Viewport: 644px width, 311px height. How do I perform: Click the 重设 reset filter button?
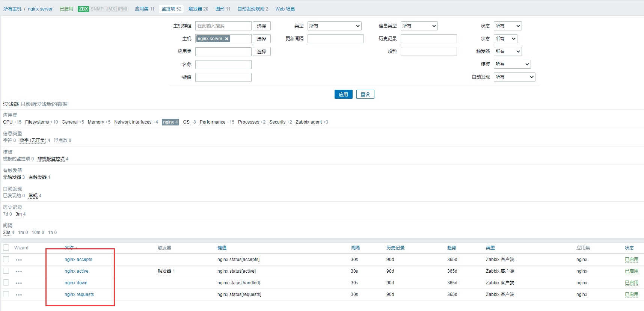coord(365,94)
